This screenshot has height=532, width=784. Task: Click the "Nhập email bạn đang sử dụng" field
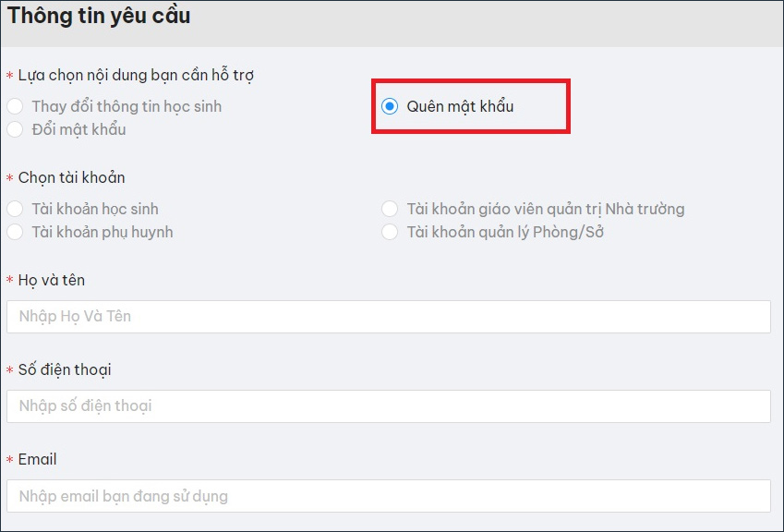pos(388,496)
